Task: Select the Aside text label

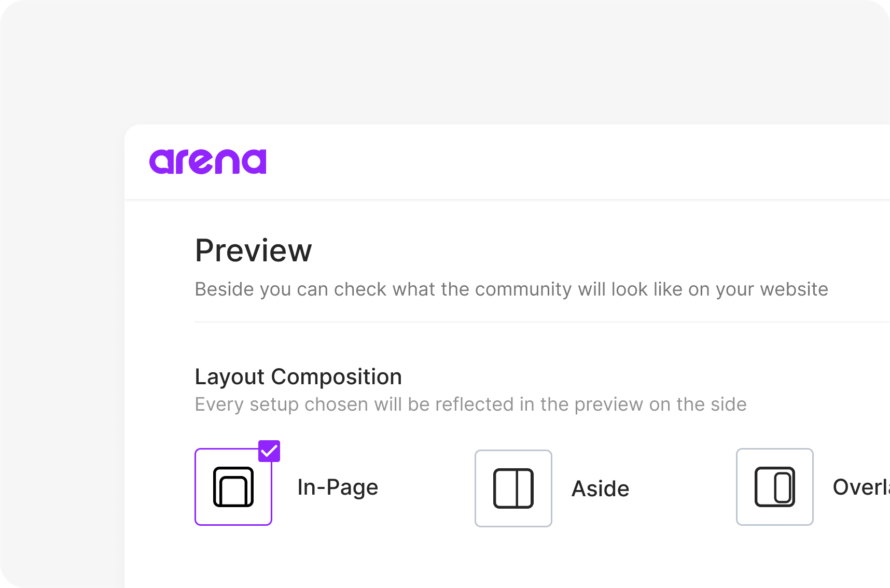Action: [601, 488]
